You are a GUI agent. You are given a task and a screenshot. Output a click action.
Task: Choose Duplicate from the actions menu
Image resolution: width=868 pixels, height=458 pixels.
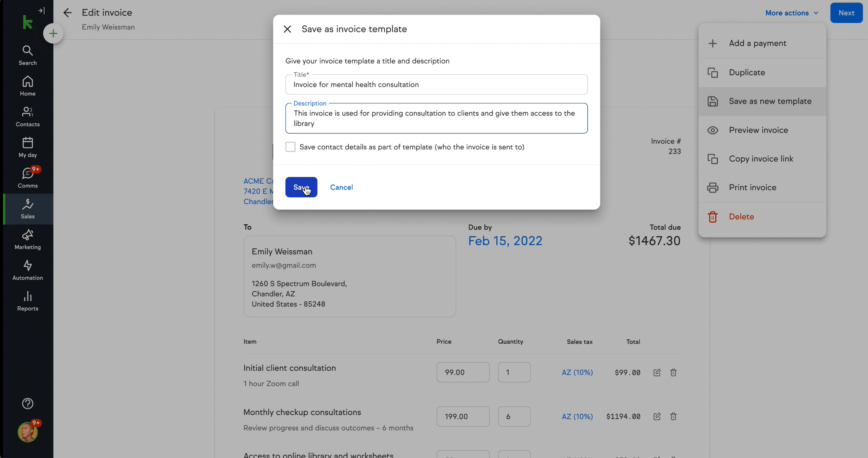click(762, 73)
